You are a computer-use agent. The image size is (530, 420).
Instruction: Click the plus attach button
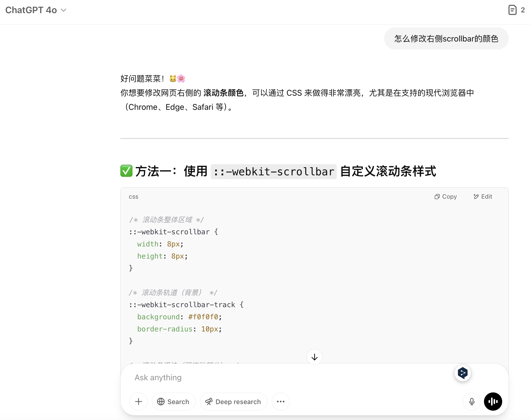coord(139,402)
